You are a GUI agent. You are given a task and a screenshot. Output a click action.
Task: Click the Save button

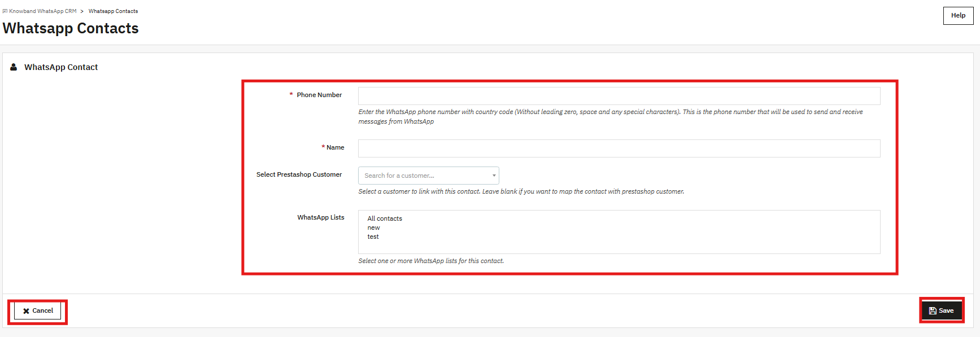(x=942, y=311)
